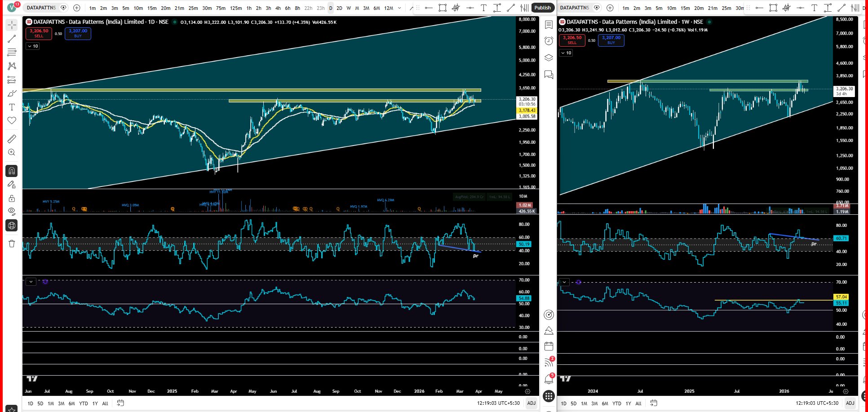Open the news feed icon with badge 2
This screenshot has height=412, width=868.
549,362
